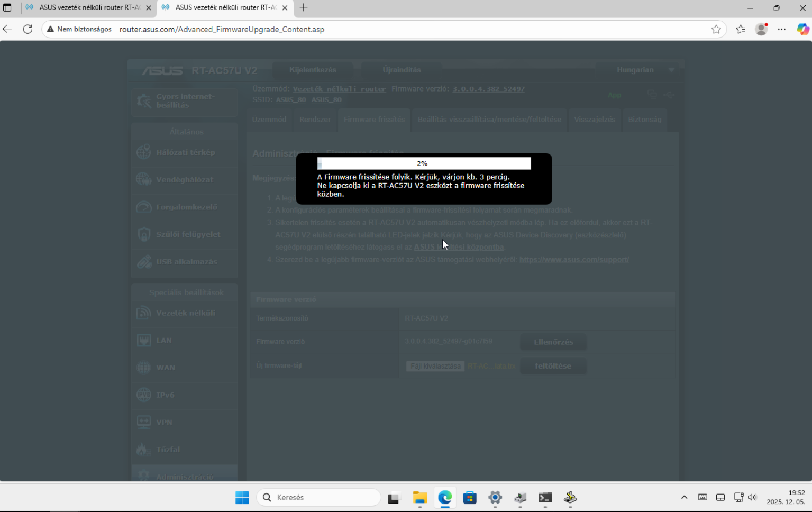Open the asus.com/support link
Viewport: 812px width, 512px height.
(x=574, y=260)
